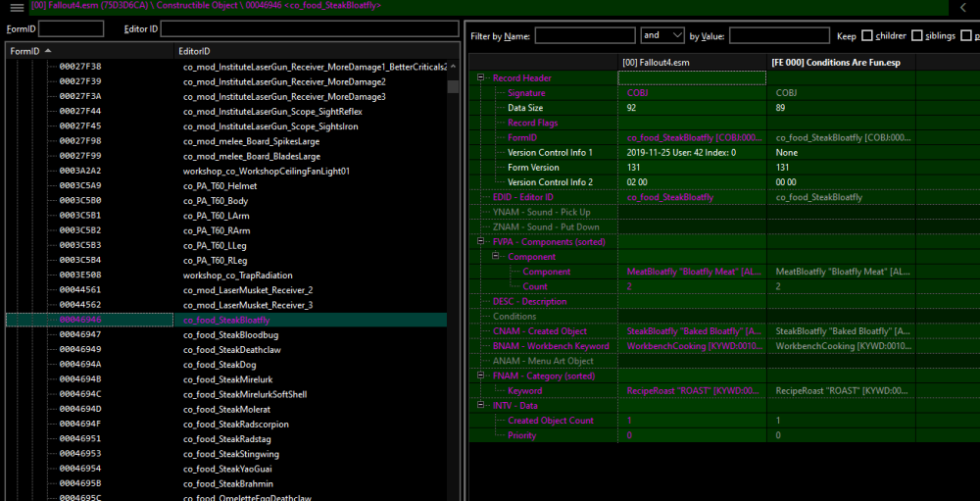The image size is (980, 501).
Task: Click the Record Flags row label
Action: point(532,123)
